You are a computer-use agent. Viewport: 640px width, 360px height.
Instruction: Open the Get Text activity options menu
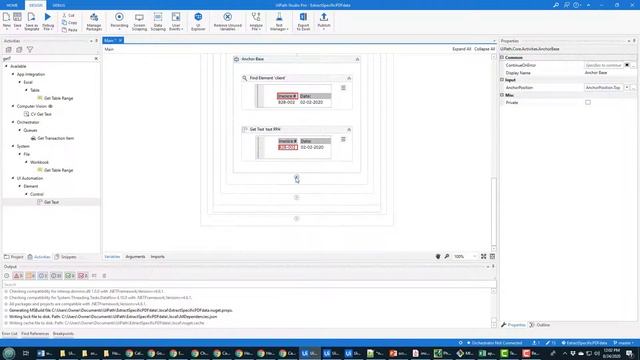[x=343, y=139]
